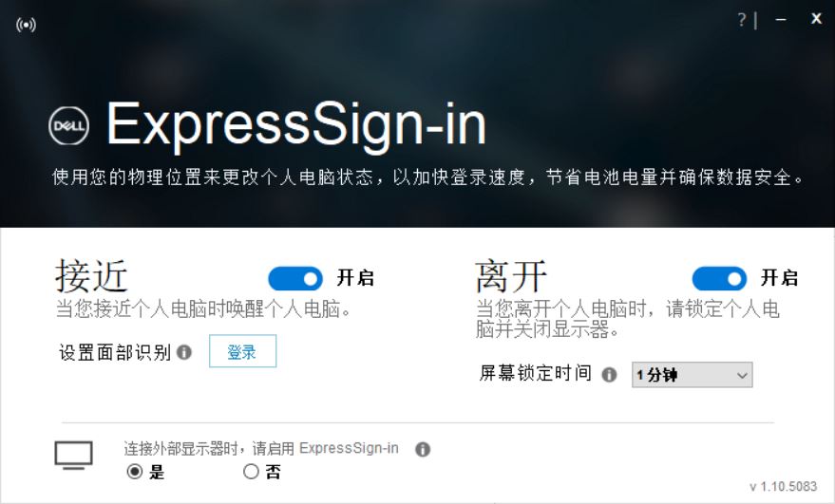Select the 否 radio button

(251, 472)
